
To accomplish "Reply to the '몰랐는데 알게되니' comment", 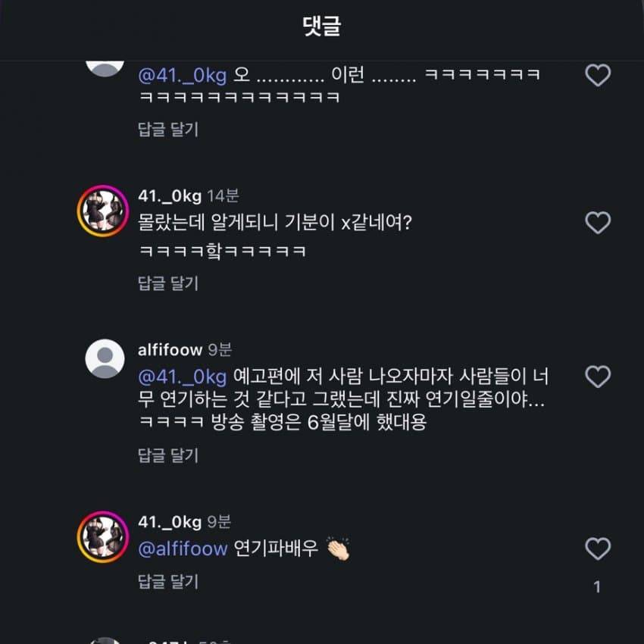I will click(x=167, y=283).
